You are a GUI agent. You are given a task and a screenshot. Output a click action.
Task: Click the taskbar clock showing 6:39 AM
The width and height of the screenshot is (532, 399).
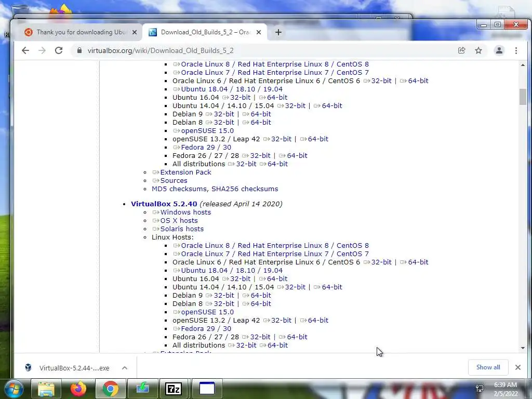coord(506,389)
